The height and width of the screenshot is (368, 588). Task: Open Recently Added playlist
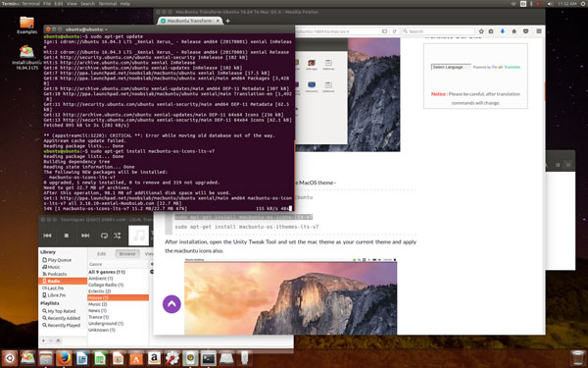click(x=61, y=318)
